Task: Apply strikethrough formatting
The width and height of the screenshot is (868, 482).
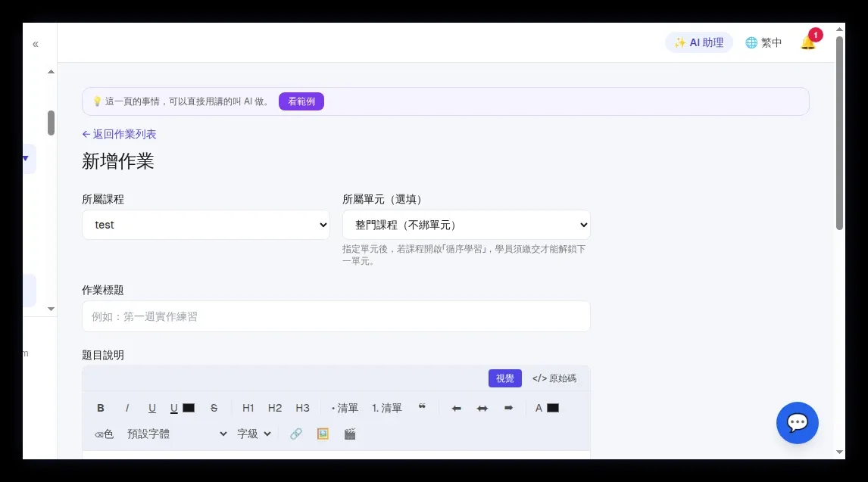Action: 214,408
